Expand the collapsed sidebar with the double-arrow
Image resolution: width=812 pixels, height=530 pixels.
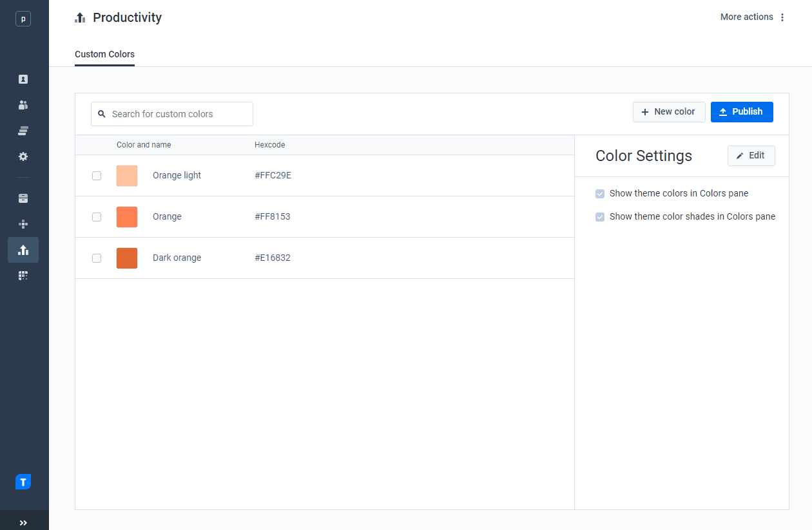coord(24,522)
